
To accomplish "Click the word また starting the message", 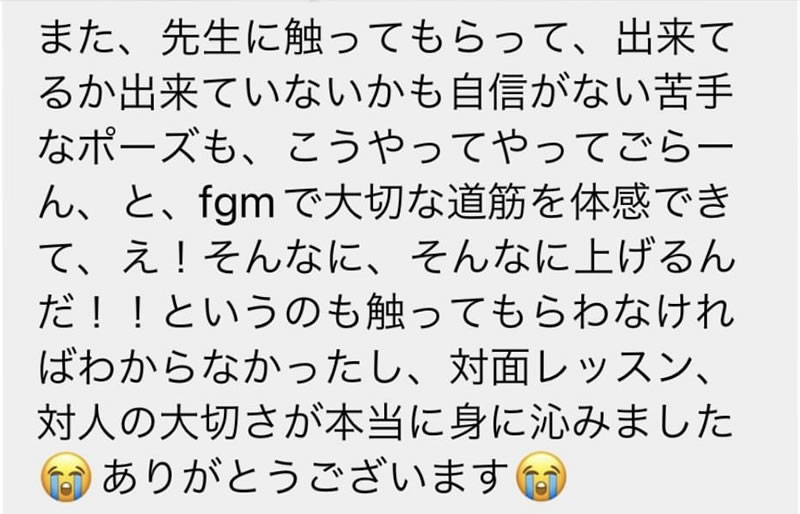I will tap(78, 40).
